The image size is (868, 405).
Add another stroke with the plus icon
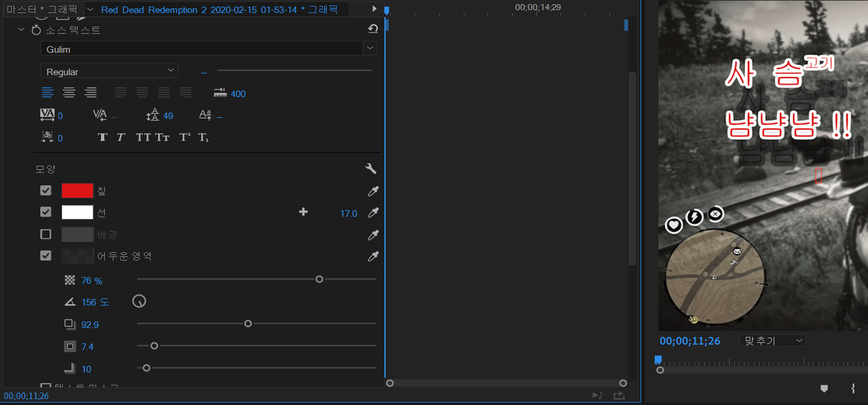click(x=303, y=212)
